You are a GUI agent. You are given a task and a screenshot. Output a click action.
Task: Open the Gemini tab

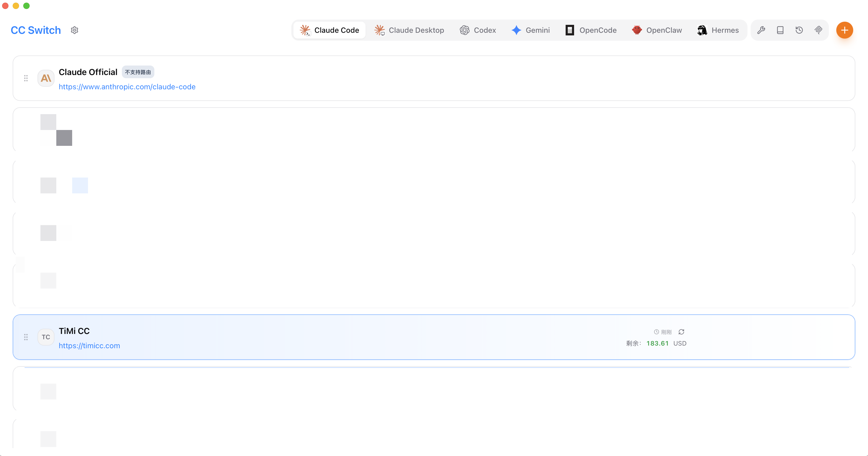[x=531, y=30]
